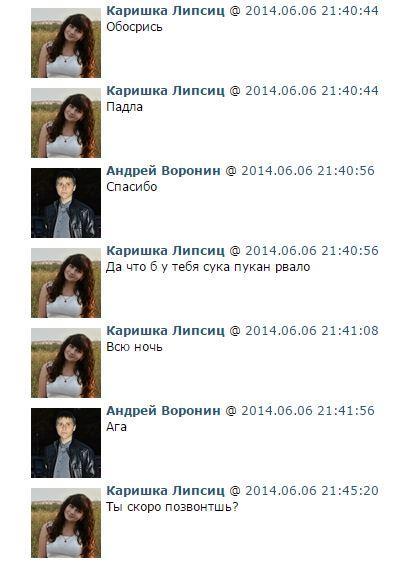Open avatar beside "Ты скоро позвонтшь?" message
Image resolution: width=404 pixels, height=564 pixels.
click(66, 523)
